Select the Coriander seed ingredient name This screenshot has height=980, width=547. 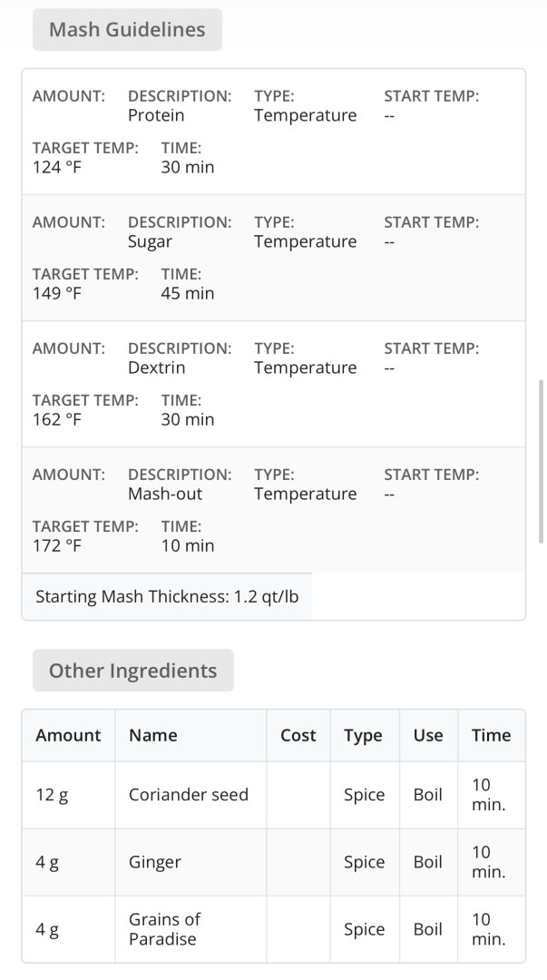(x=189, y=794)
